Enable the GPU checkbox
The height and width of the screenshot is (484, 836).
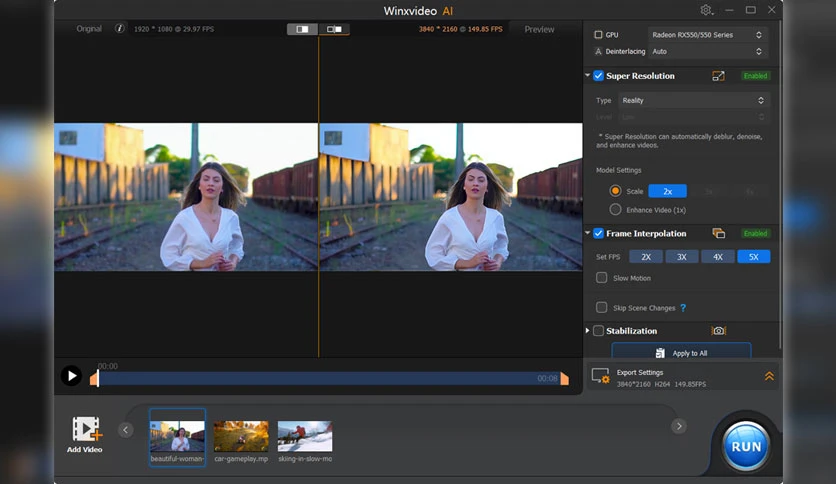tap(598, 35)
